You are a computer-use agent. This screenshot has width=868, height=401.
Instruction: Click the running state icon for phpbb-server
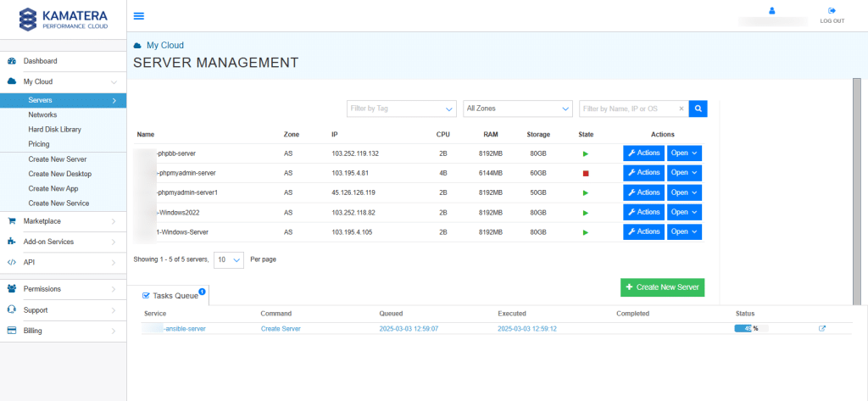[x=586, y=153]
